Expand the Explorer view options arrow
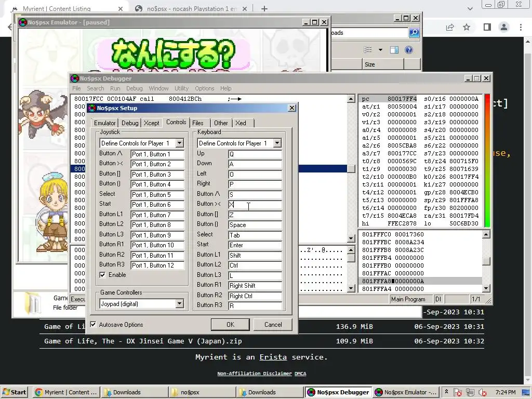The height and width of the screenshot is (399, 532). coord(380,50)
